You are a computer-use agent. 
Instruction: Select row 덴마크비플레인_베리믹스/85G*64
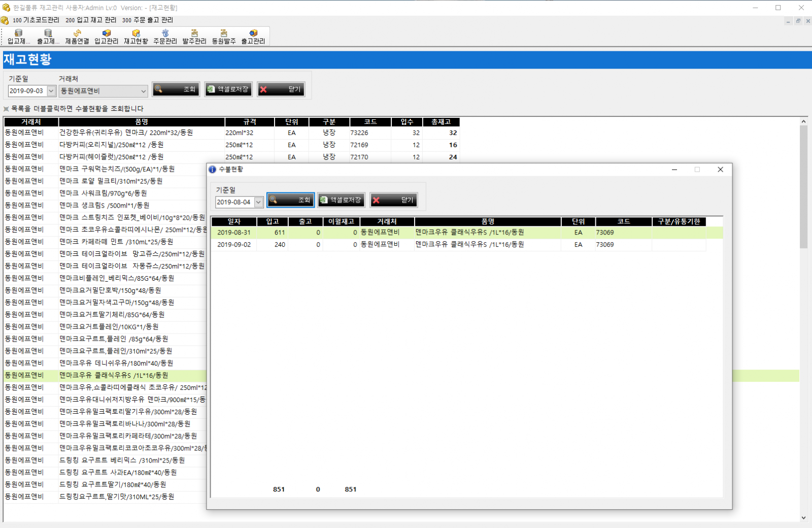click(105, 278)
